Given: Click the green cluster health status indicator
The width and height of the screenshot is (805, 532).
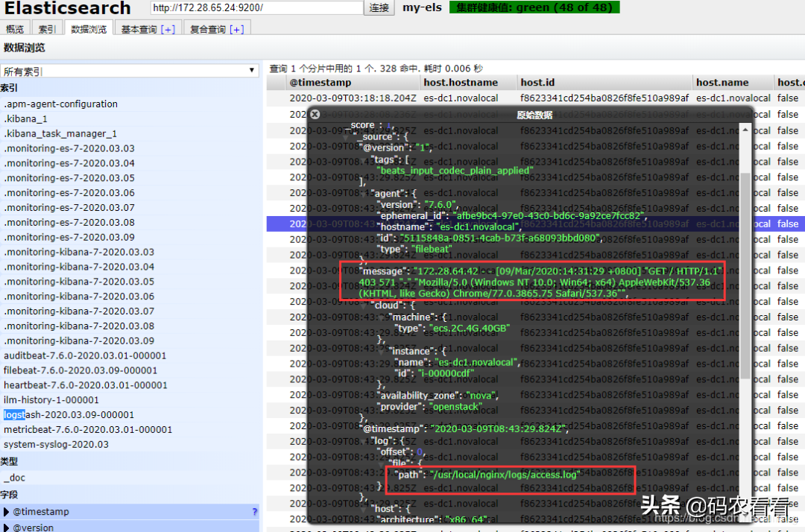Looking at the screenshot, I should click(x=534, y=7).
